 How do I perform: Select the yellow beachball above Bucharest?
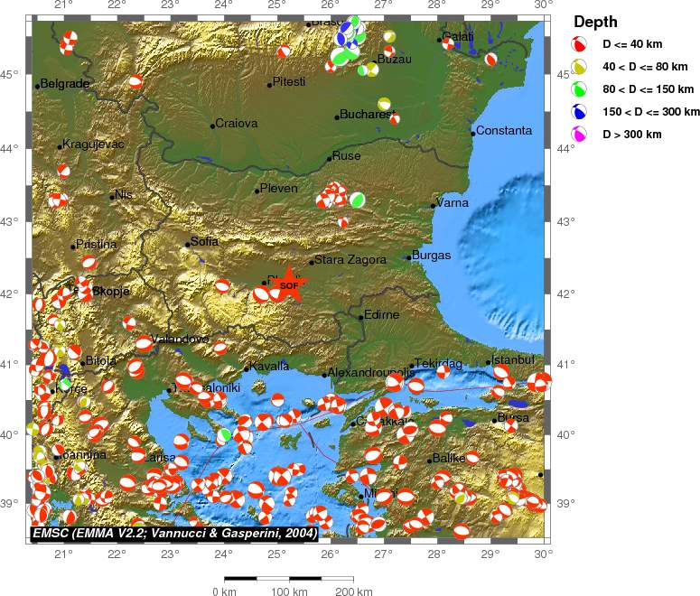384,104
